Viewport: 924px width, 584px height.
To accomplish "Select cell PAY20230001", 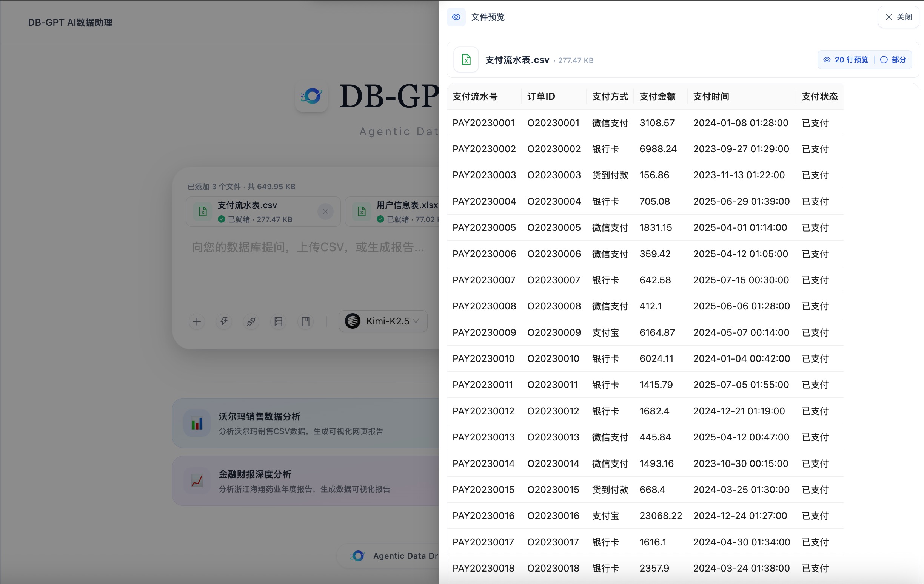I will (x=484, y=123).
